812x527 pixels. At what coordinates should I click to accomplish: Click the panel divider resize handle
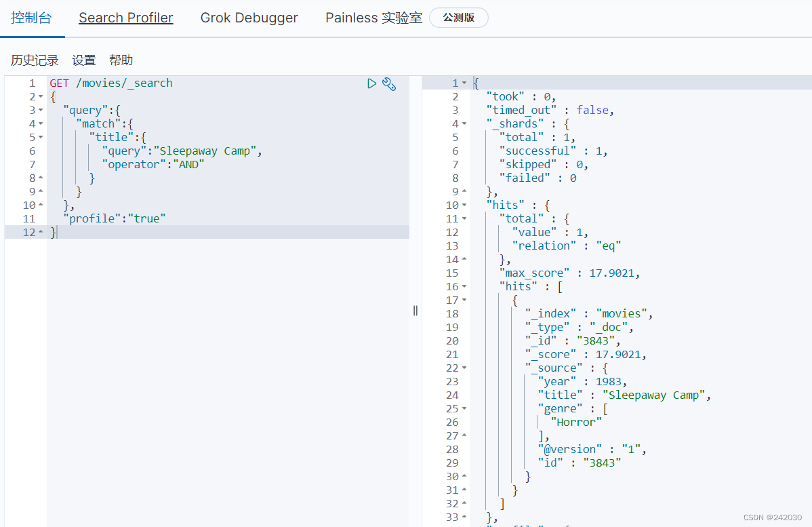[x=415, y=311]
